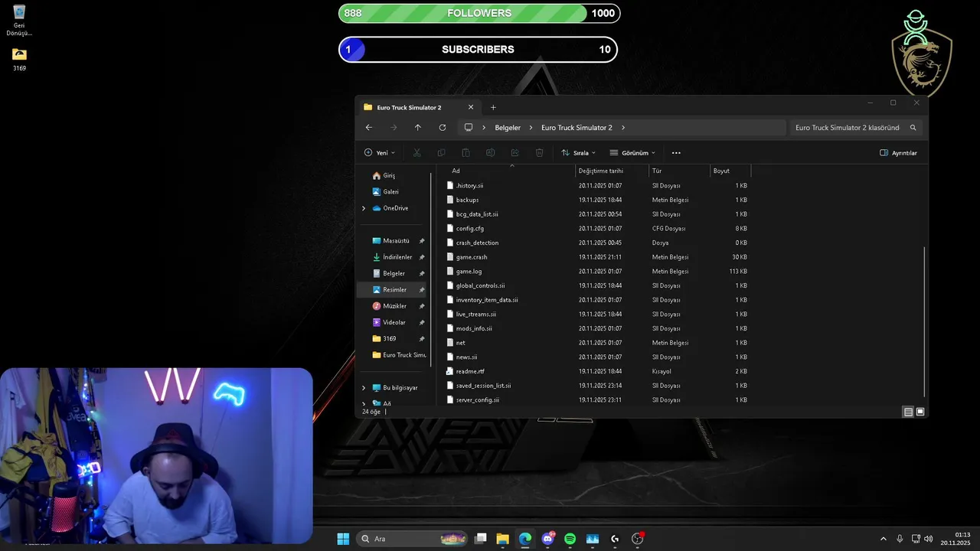Screen dimensions: 980x551
Task: Open Windows Start menu
Action: [343, 539]
